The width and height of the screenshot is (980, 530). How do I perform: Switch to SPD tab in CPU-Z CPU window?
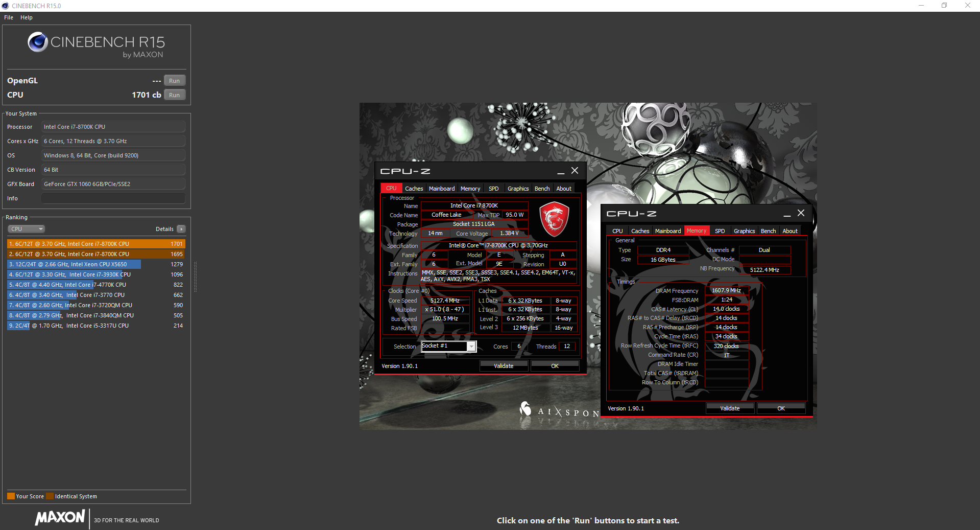[494, 189]
